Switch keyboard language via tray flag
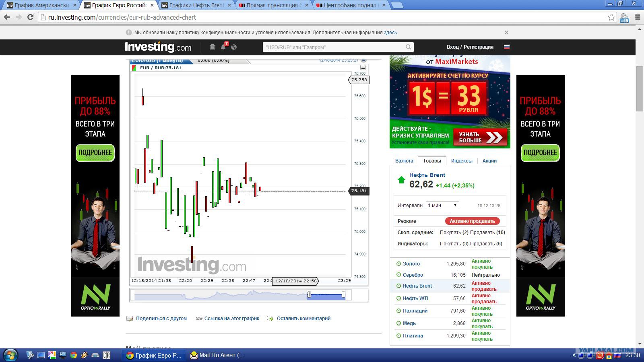This screenshot has height=362, width=644. [617, 355]
